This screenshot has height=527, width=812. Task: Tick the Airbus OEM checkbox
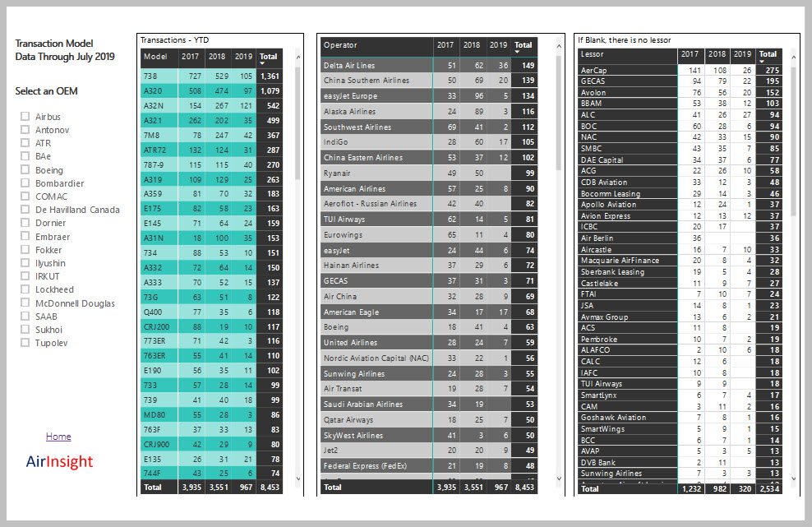(25, 117)
